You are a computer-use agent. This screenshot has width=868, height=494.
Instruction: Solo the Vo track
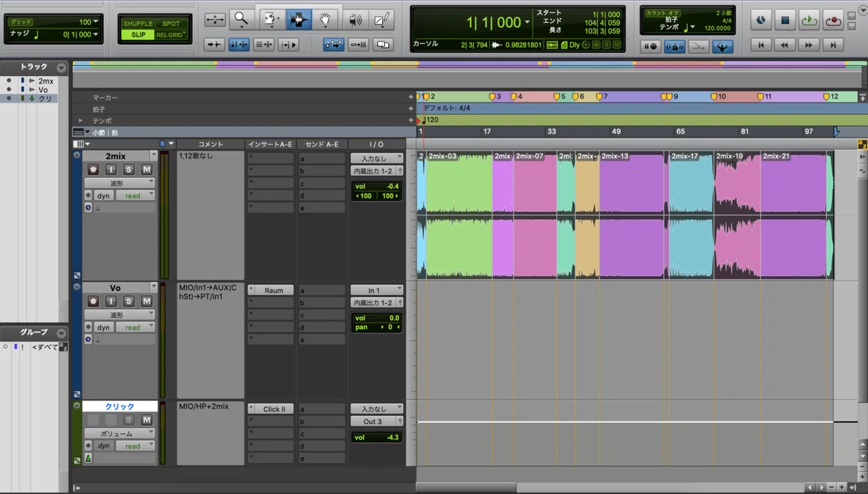129,301
